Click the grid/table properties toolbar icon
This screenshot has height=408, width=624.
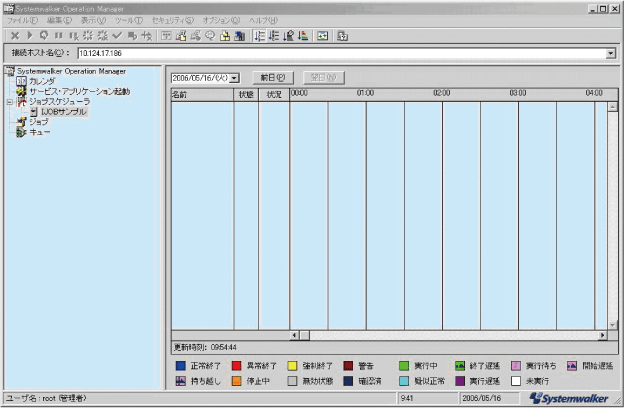[166, 36]
